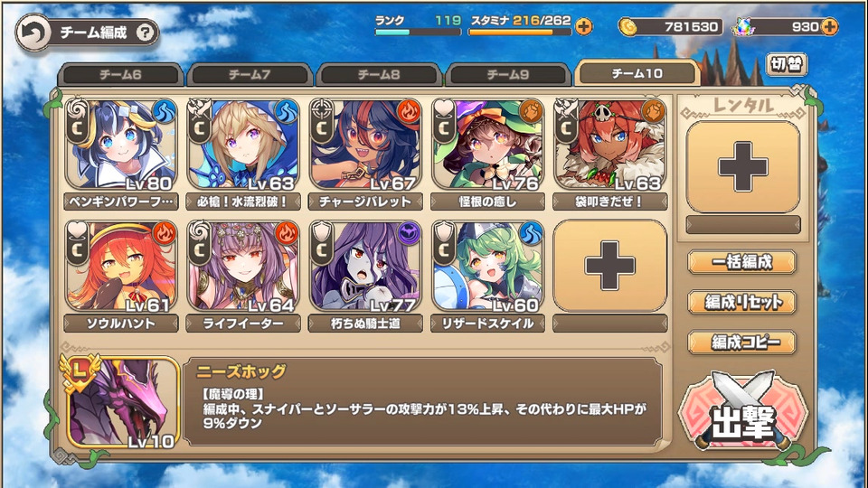The image size is (868, 488).
Task: Switch to the チーム8 tab
Action: (x=379, y=75)
